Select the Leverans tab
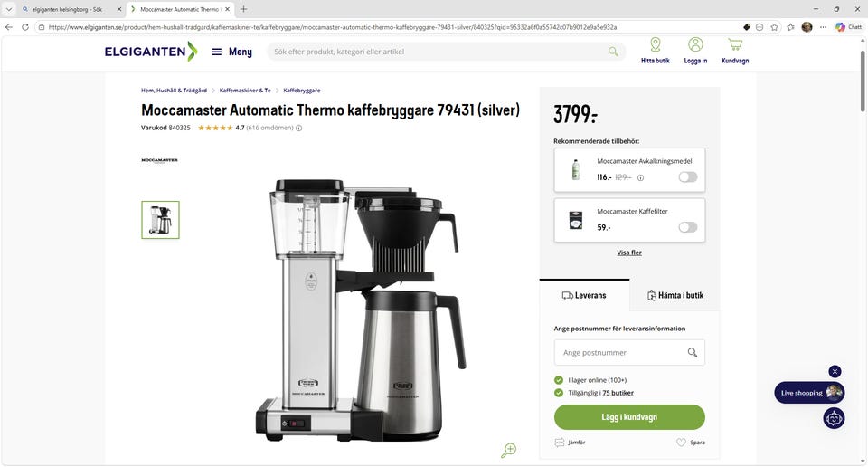The width and height of the screenshot is (868, 467). point(584,295)
